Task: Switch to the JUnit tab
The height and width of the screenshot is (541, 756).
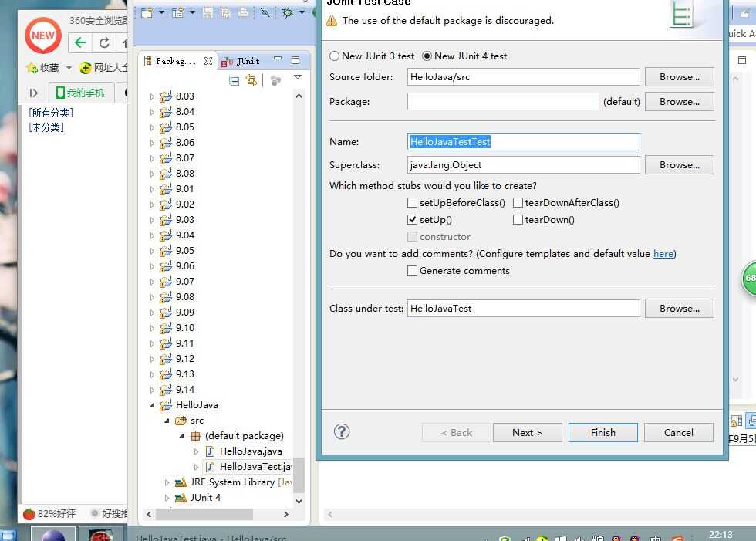Action: coord(241,61)
